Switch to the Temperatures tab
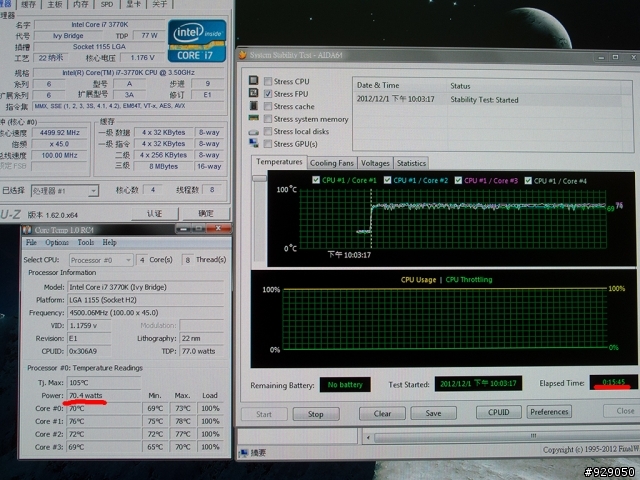Viewport: 640px width, 480px height. coord(279,162)
